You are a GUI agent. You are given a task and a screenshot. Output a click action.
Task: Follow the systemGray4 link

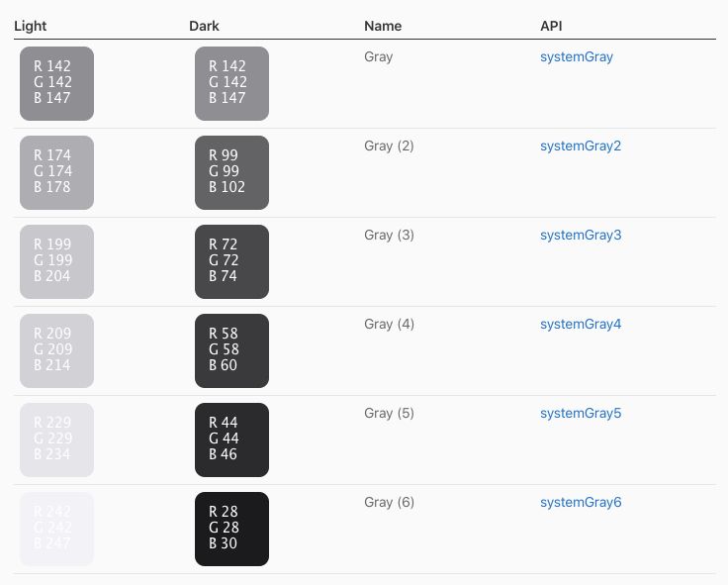click(581, 325)
